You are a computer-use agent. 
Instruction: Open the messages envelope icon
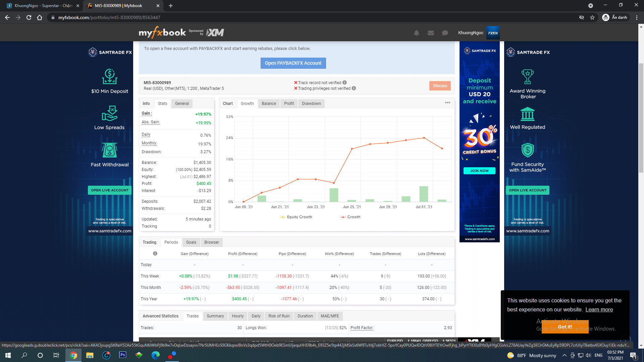431,33
